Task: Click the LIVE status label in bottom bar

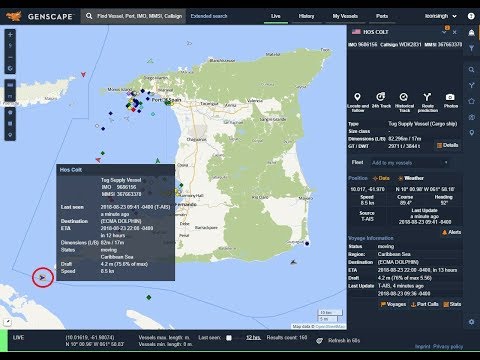Action: [18, 338]
